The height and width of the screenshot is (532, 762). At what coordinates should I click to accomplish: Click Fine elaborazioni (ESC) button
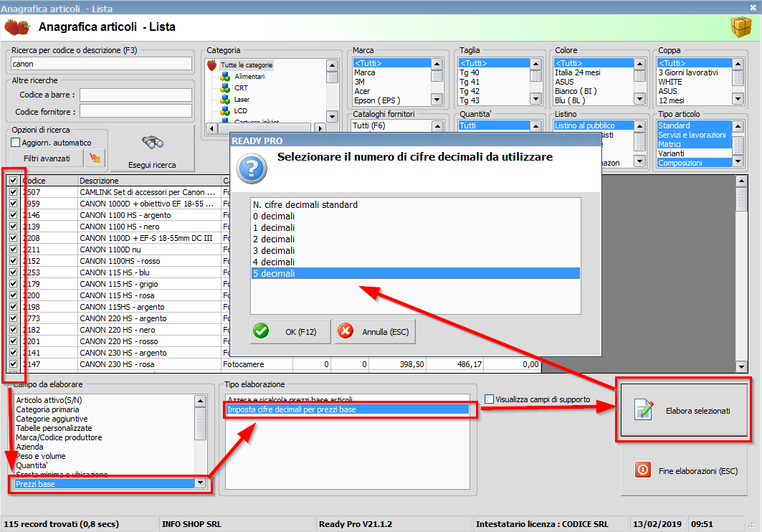tap(684, 470)
